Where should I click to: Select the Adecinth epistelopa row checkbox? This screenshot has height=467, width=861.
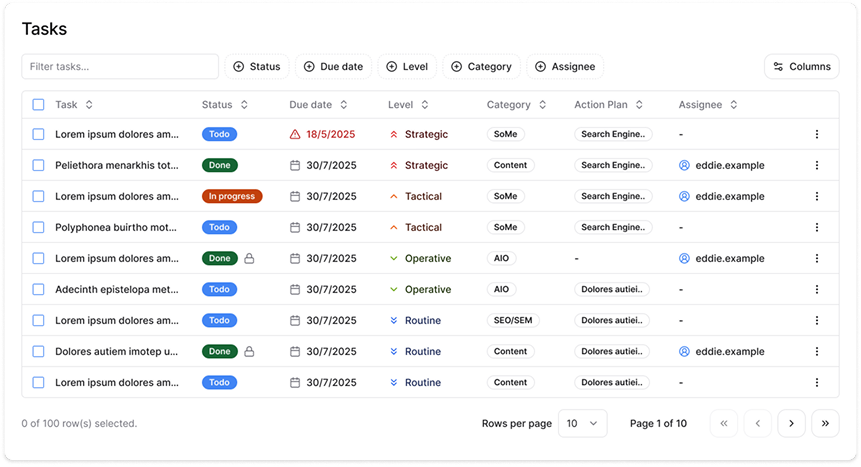(x=38, y=289)
